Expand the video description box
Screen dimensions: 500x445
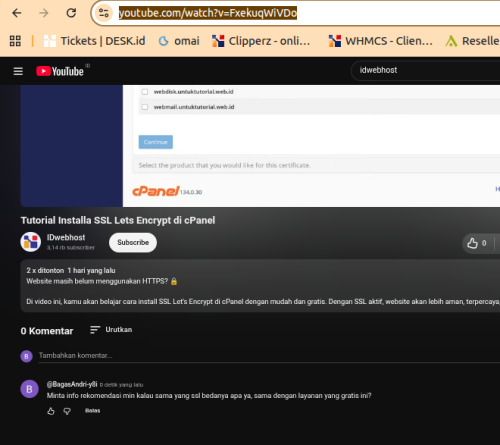pyautogui.click(x=260, y=286)
